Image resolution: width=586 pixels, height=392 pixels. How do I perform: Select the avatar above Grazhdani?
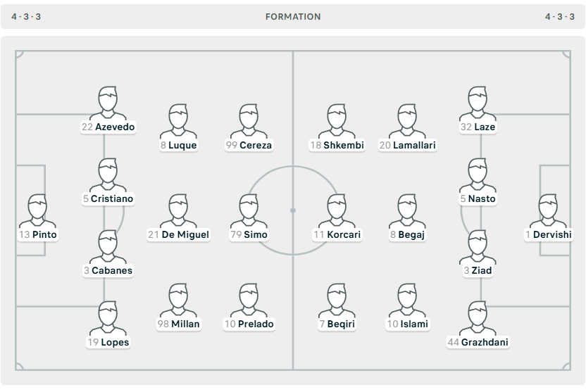click(478, 318)
